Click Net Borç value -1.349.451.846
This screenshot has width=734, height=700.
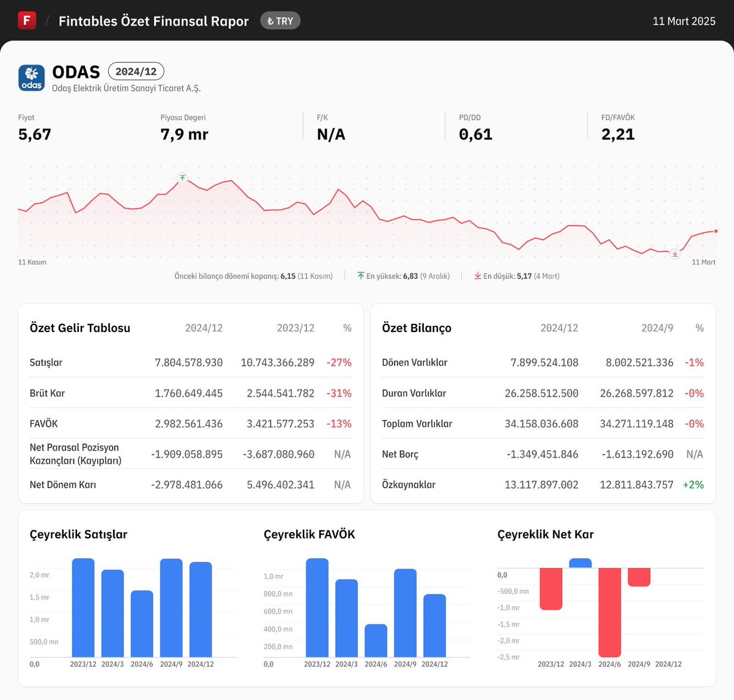543,454
